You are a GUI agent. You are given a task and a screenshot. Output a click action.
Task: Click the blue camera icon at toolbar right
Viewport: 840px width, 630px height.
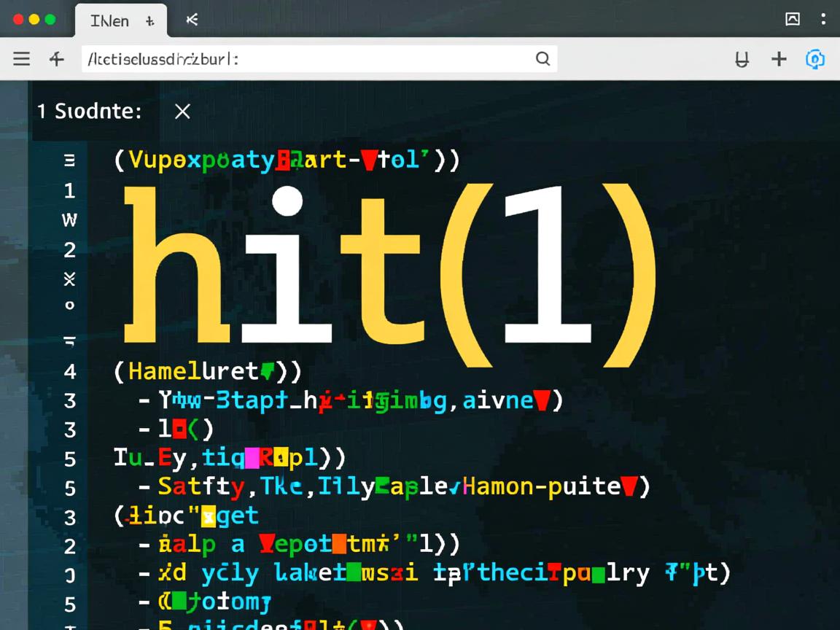814,59
